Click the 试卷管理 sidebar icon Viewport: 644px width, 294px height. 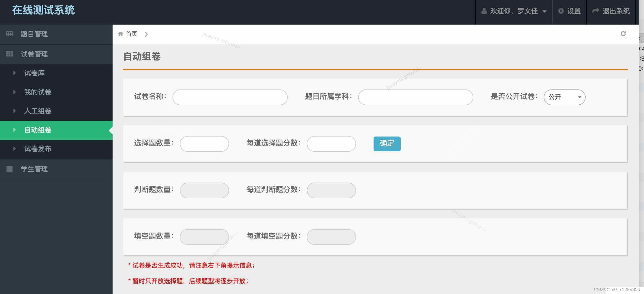pyautogui.click(x=9, y=53)
